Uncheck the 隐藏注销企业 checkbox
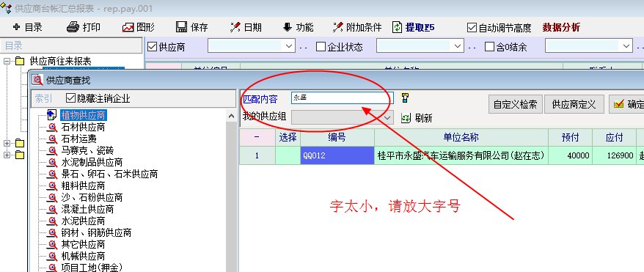 (x=71, y=98)
